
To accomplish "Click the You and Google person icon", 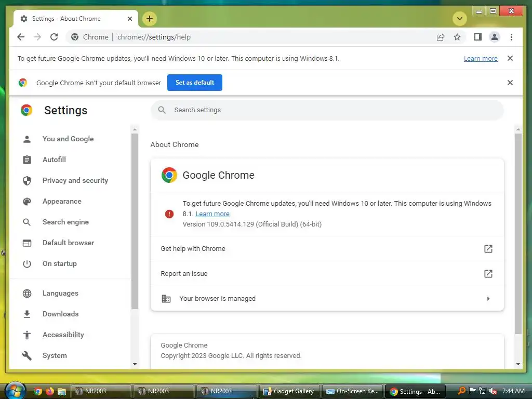I will point(27,139).
